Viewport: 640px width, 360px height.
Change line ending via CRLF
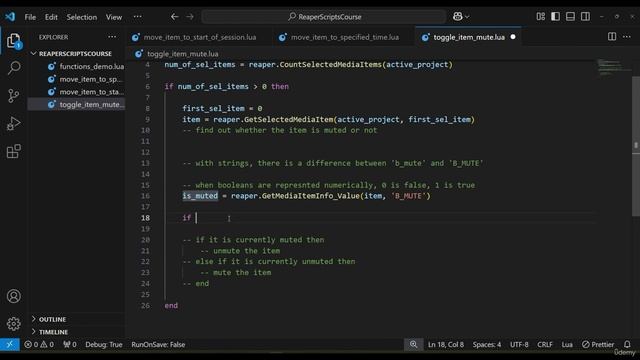(544, 344)
